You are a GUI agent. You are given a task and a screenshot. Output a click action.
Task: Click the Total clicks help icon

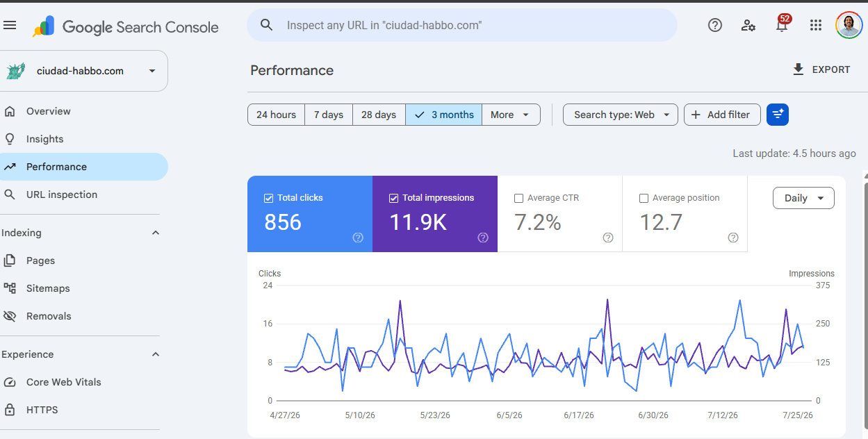point(358,238)
